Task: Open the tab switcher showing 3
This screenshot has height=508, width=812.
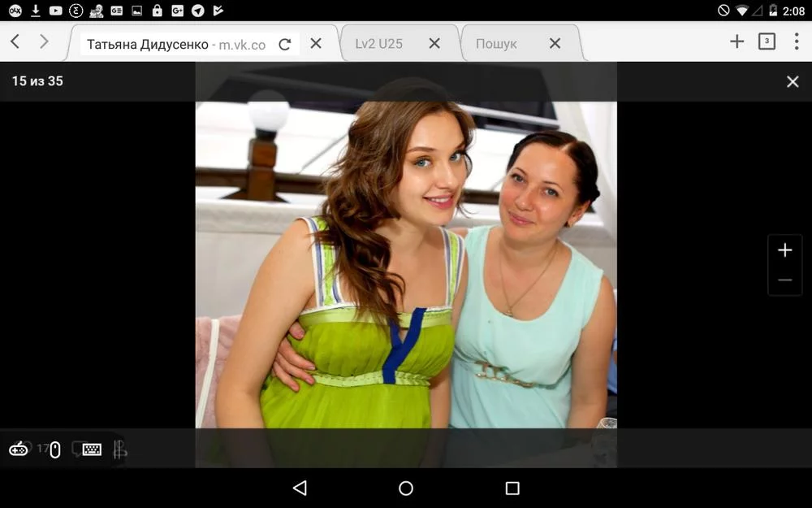Action: tap(767, 42)
